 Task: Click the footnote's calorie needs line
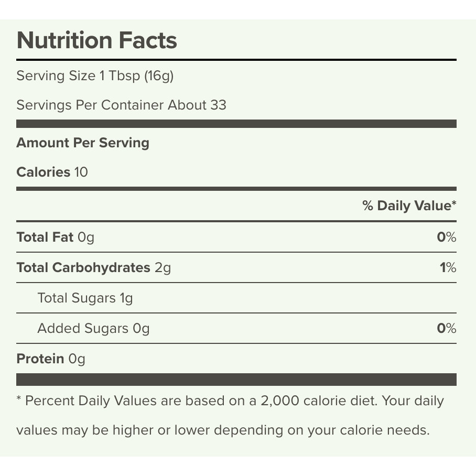(223, 430)
